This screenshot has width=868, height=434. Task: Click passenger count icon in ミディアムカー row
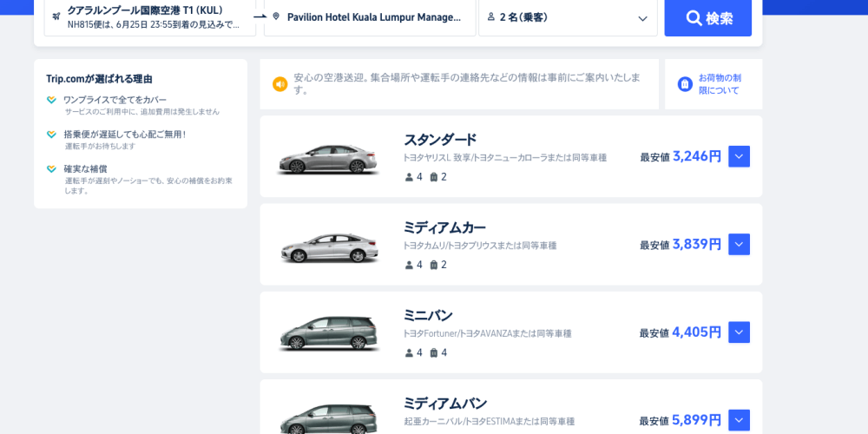(x=410, y=265)
